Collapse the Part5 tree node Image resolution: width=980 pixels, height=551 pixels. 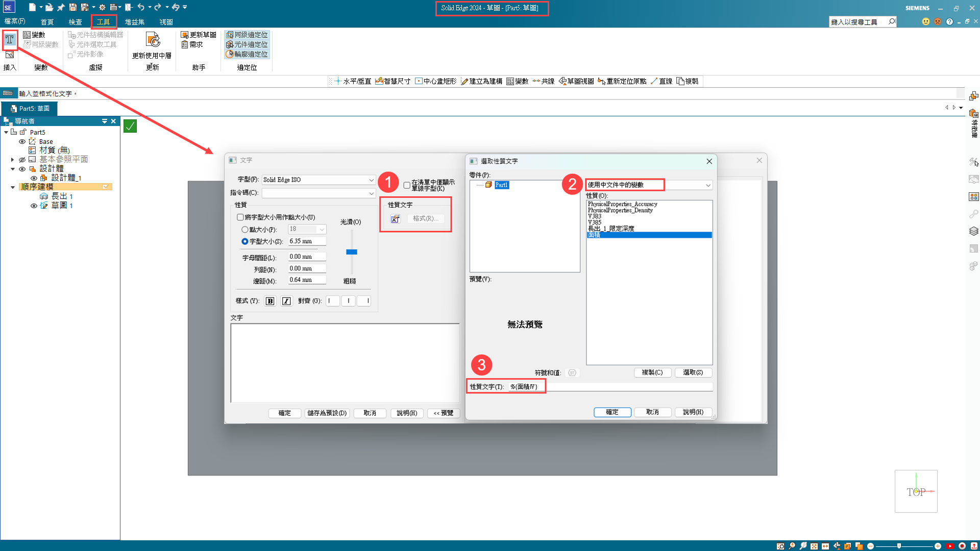(x=6, y=132)
